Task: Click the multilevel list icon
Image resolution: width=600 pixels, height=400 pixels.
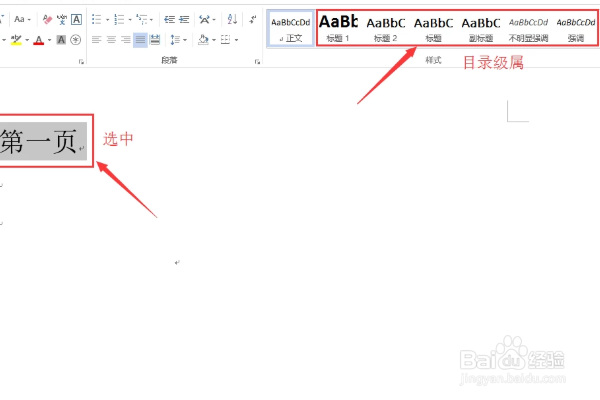Action: [142, 19]
